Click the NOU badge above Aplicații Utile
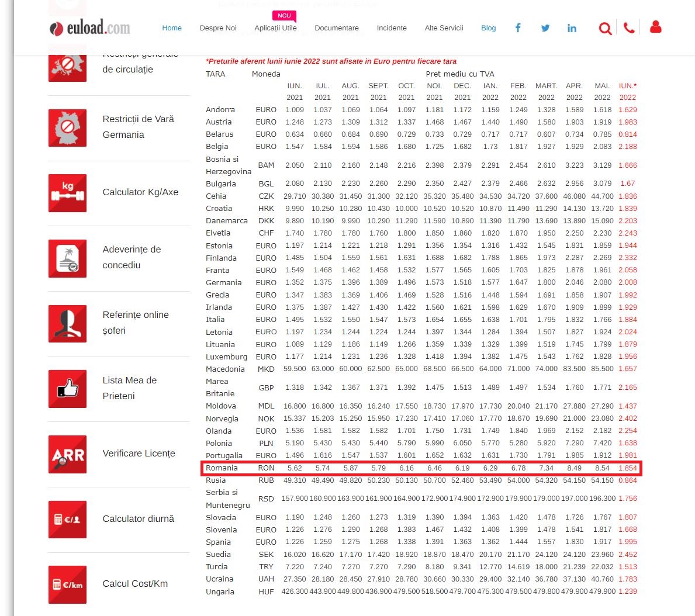The image size is (695, 616). click(284, 16)
